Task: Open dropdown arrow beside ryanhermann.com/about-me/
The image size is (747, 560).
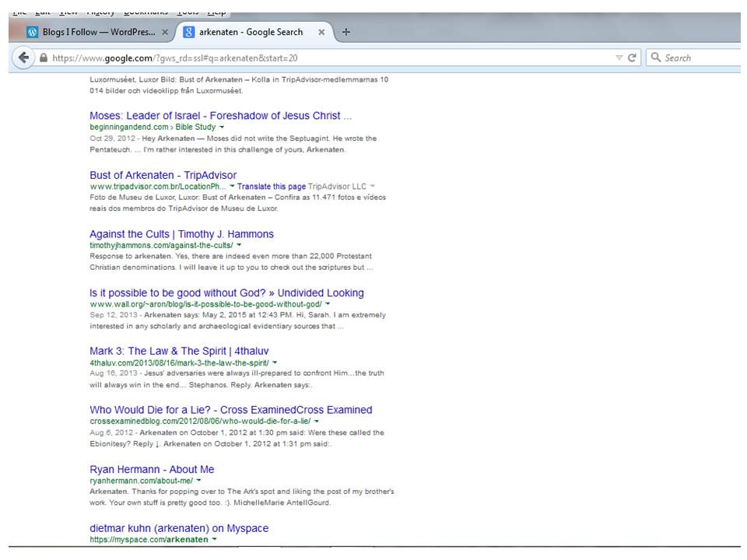Action: tap(199, 481)
